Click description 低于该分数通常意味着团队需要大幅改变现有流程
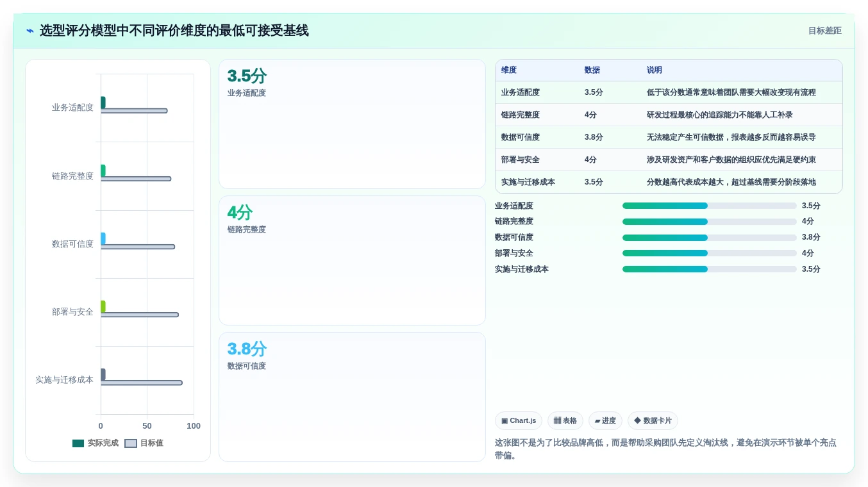 click(x=731, y=92)
